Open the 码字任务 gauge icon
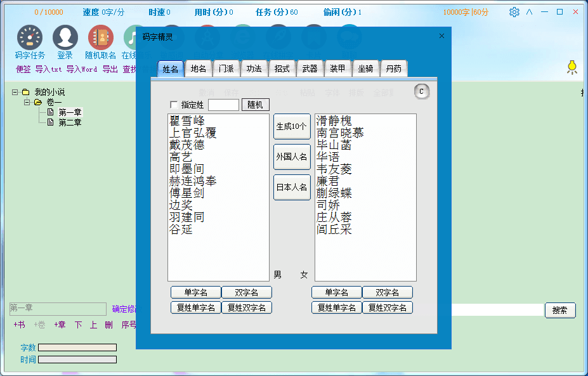Image resolution: width=588 pixels, height=376 pixels. click(30, 38)
